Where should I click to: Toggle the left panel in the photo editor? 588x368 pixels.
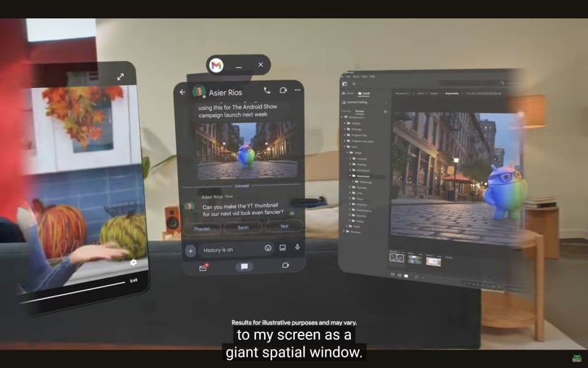[344, 84]
